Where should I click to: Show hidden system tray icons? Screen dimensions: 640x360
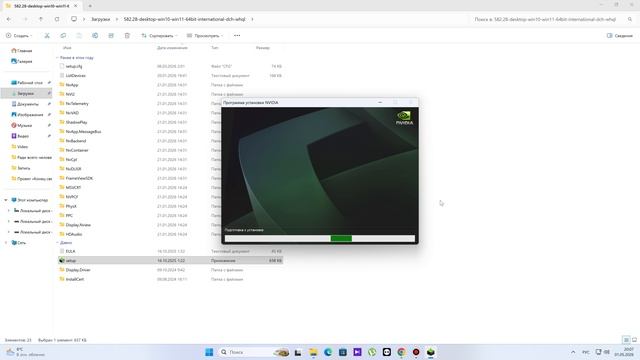point(573,352)
